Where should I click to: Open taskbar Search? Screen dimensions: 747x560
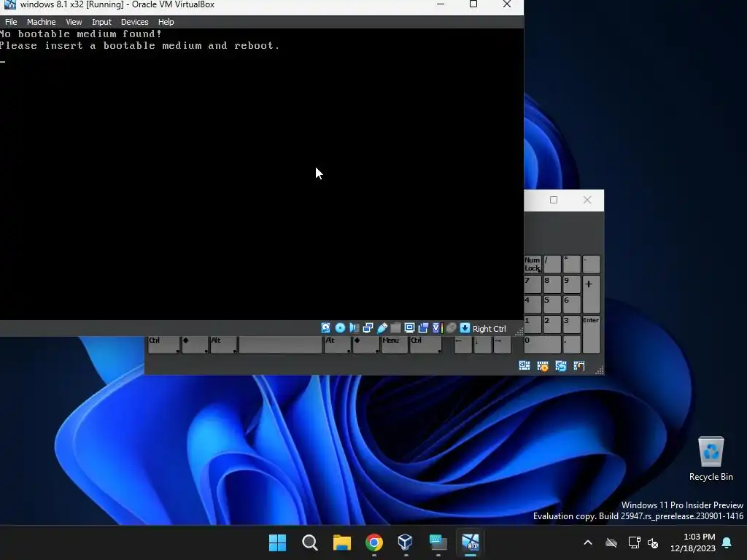pos(309,542)
